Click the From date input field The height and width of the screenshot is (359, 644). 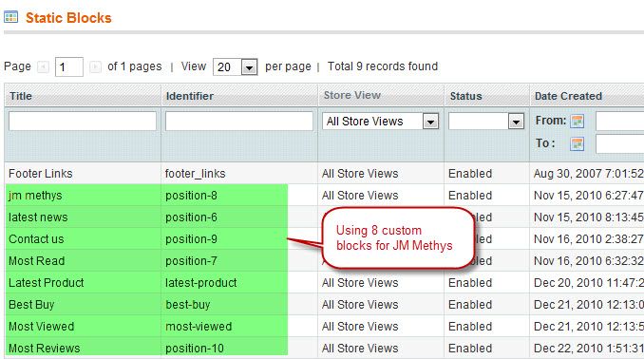coord(619,122)
